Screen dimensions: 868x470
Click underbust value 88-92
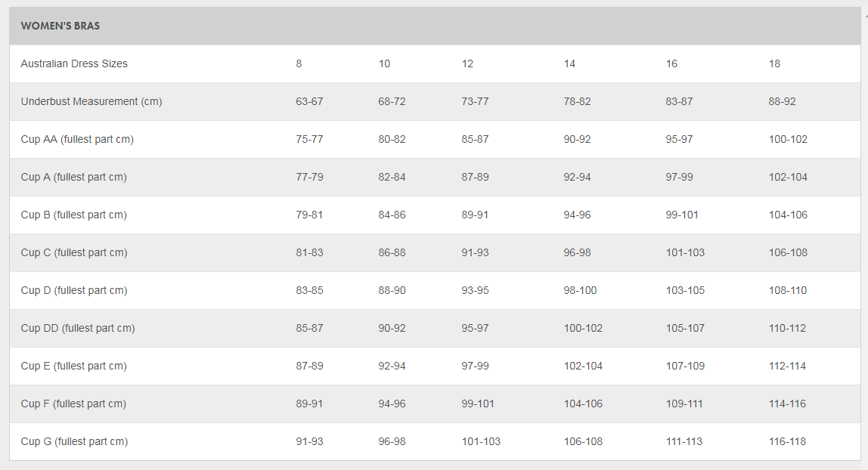coord(783,102)
